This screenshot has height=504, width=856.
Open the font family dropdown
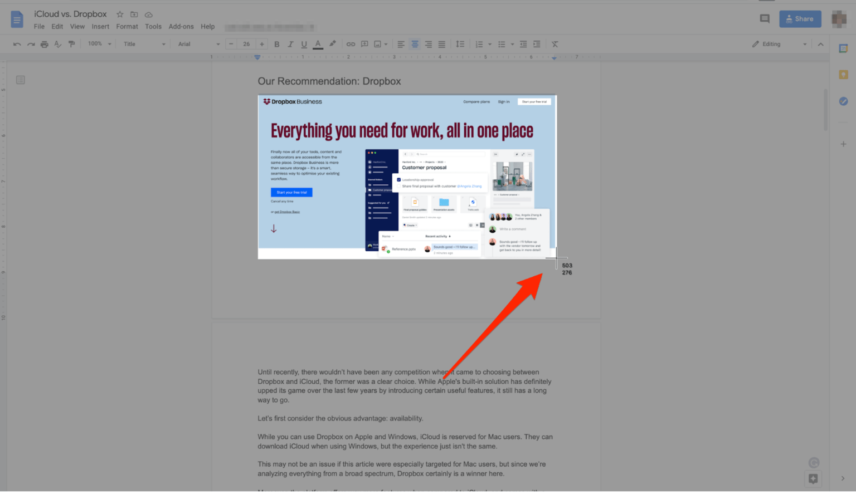click(198, 44)
